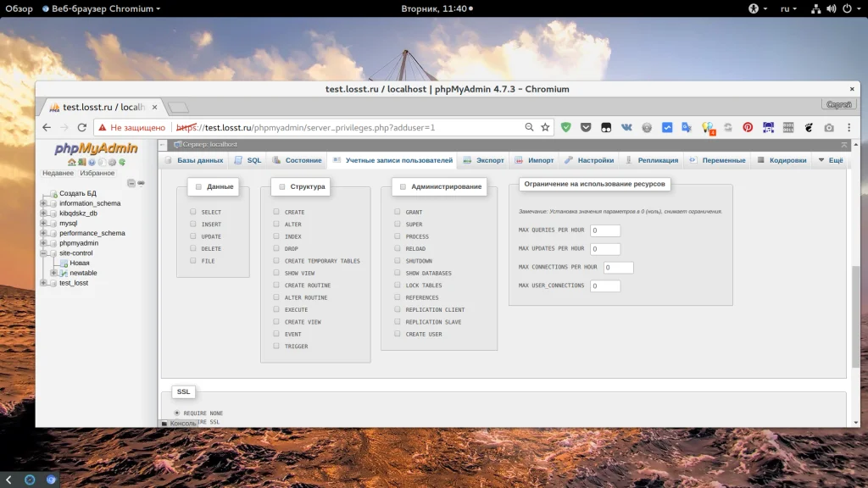
Task: Click the phpMyAdmin home icon
Action: pos(72,162)
